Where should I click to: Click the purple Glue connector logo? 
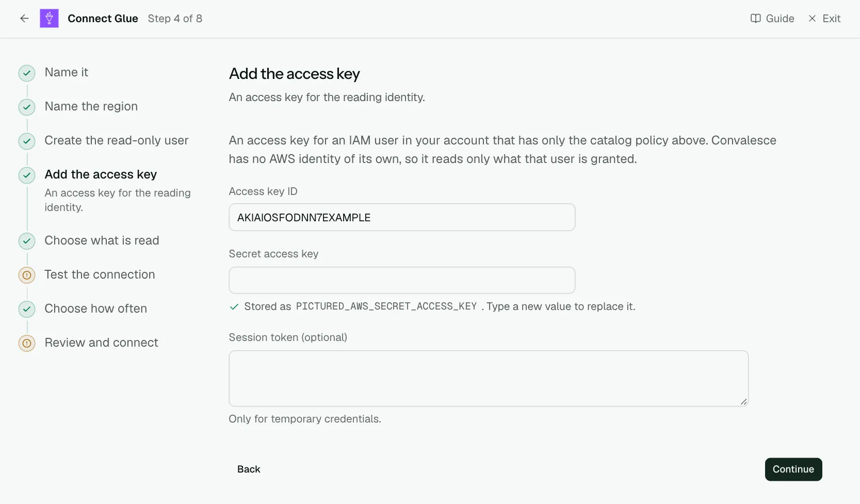tap(49, 19)
